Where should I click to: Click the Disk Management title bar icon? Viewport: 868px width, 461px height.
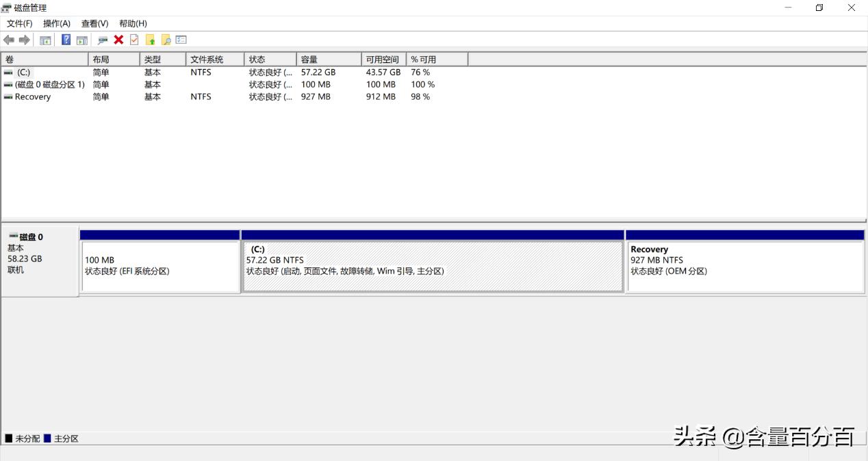click(x=6, y=8)
